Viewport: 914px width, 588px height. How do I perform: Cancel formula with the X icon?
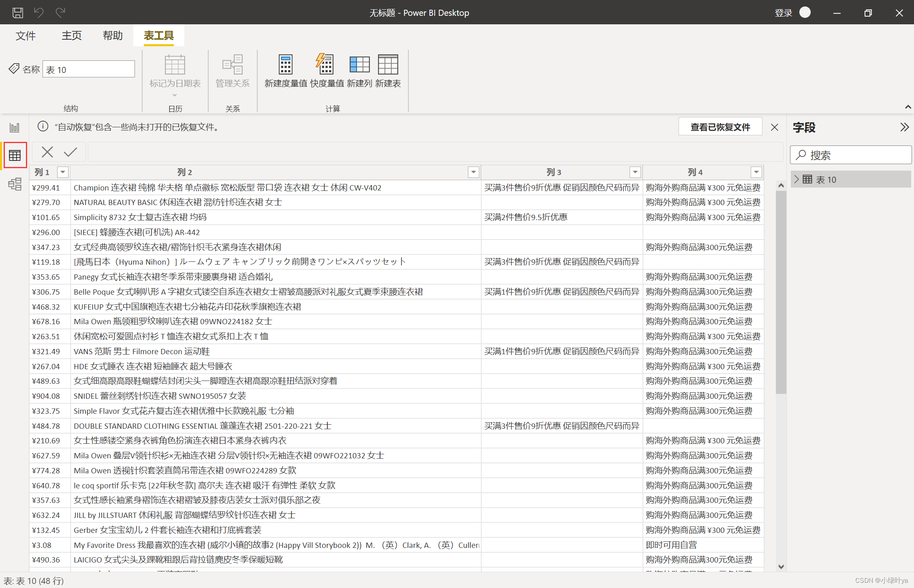tap(47, 152)
